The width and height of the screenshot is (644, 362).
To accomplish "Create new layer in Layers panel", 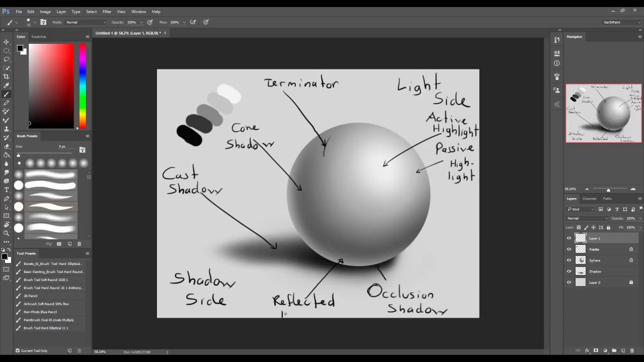I will point(623,350).
